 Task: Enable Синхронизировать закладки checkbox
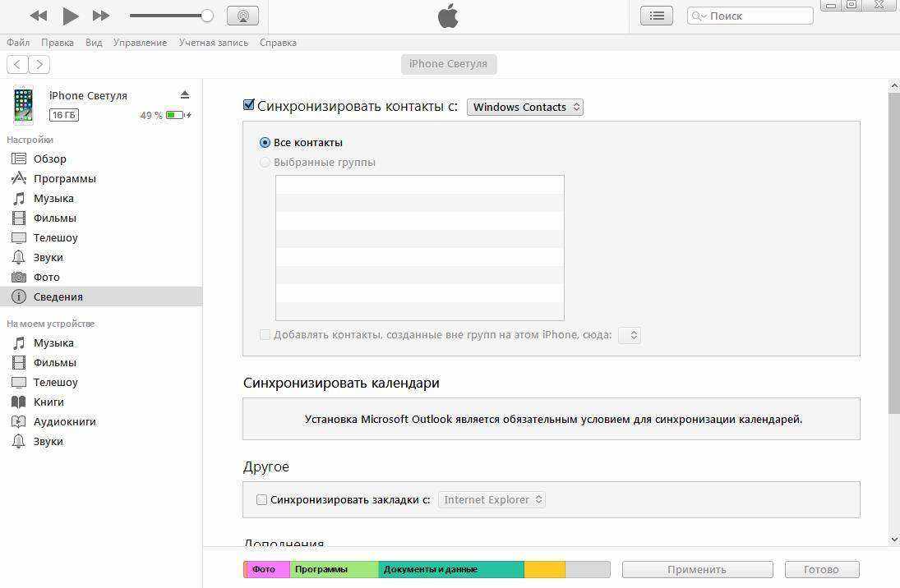[x=261, y=499]
